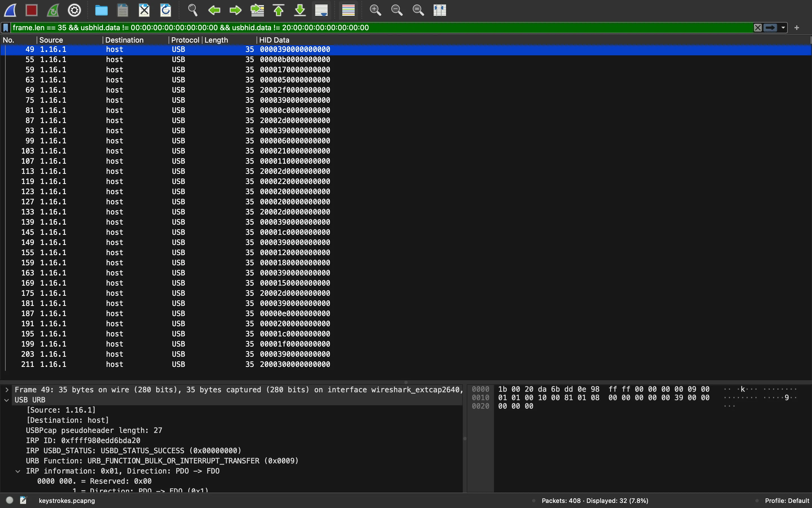Viewport: 812px width, 508px height.
Task: Zoom out on packet text
Action: point(397,10)
